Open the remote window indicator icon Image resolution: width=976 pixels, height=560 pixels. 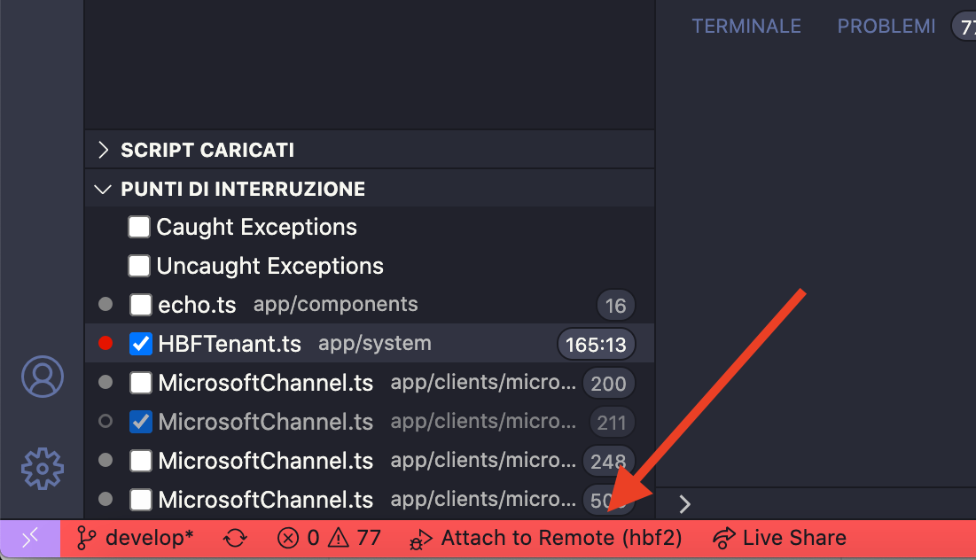pyautogui.click(x=30, y=538)
